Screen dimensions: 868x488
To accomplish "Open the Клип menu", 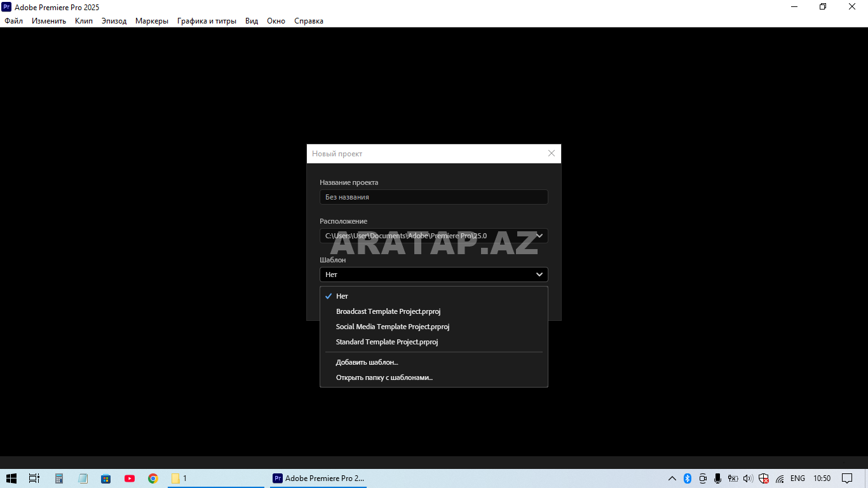I will click(84, 21).
